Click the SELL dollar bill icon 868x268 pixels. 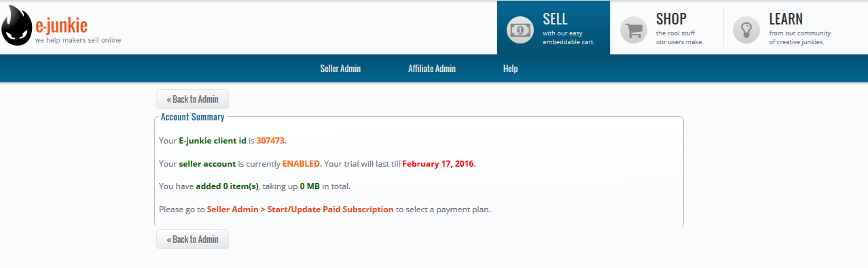point(521,30)
